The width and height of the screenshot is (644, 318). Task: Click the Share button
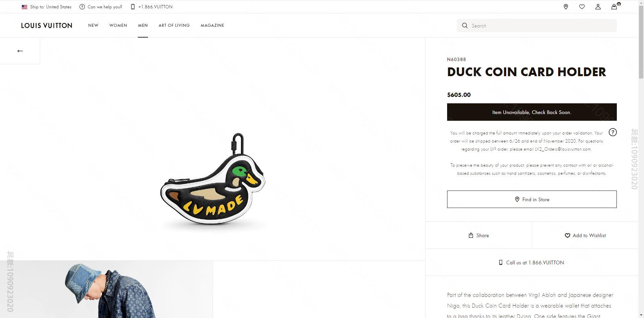(x=479, y=235)
